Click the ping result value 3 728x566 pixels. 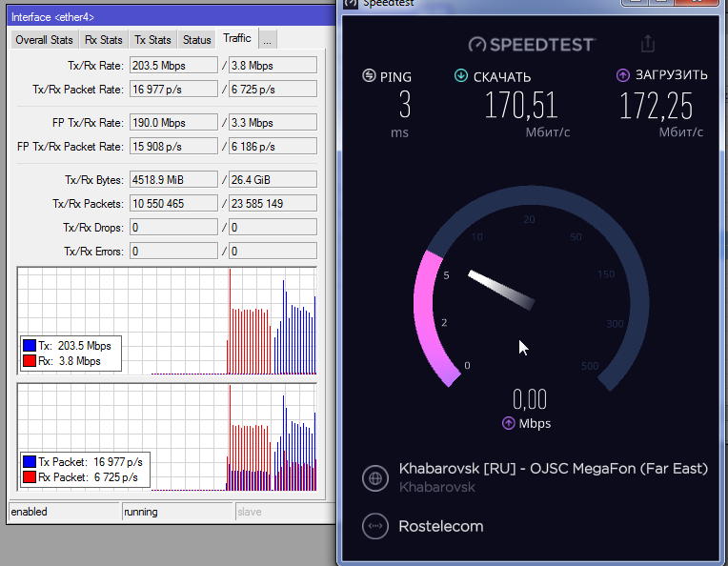pyautogui.click(x=405, y=105)
